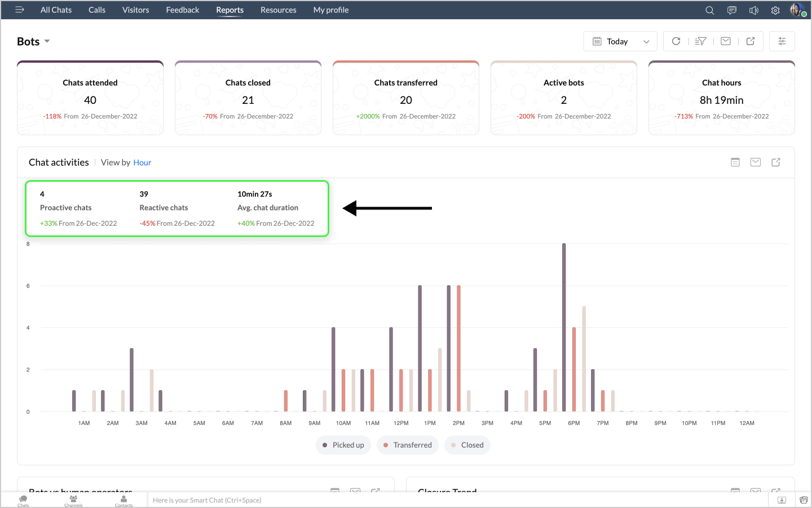Screen dimensions: 812x508
Task: Open the customize sliders icon button
Action: pos(782,41)
